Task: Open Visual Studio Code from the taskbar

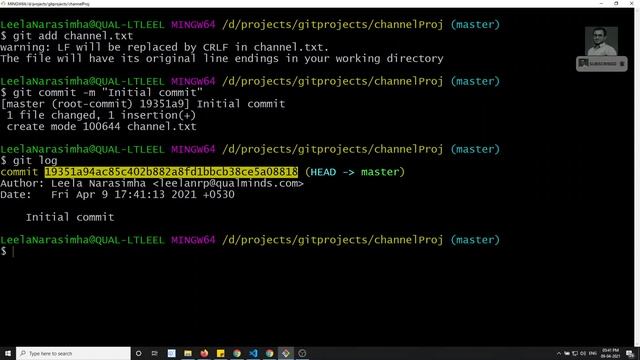Action: point(253,353)
